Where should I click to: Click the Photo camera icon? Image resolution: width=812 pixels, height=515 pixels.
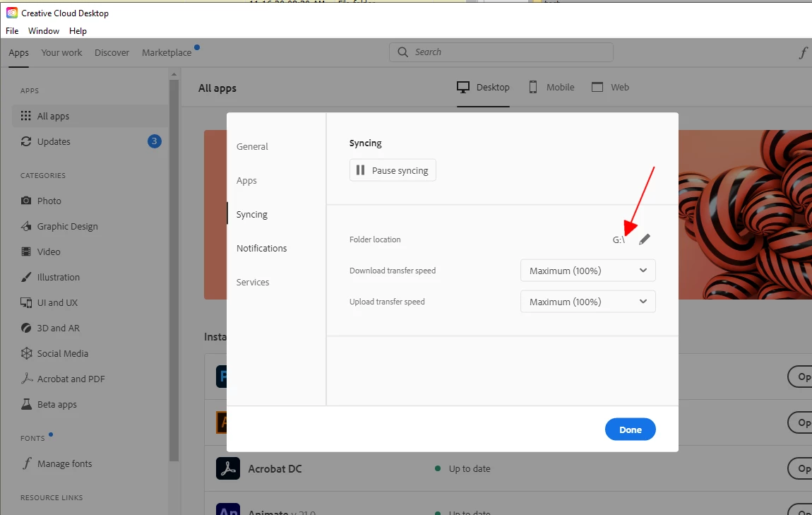pyautogui.click(x=25, y=201)
